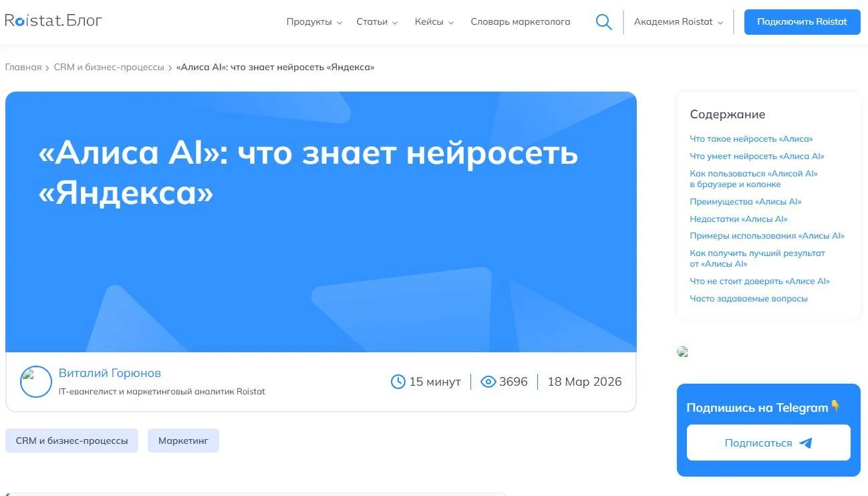The width and height of the screenshot is (868, 496).
Task: Click the eye icon near 3696 views
Action: click(x=488, y=382)
